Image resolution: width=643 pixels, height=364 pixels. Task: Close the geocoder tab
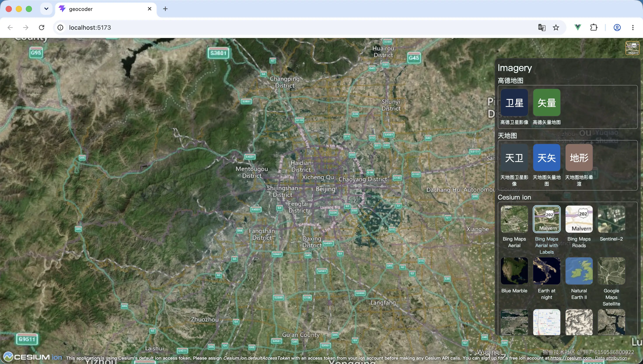tap(150, 9)
